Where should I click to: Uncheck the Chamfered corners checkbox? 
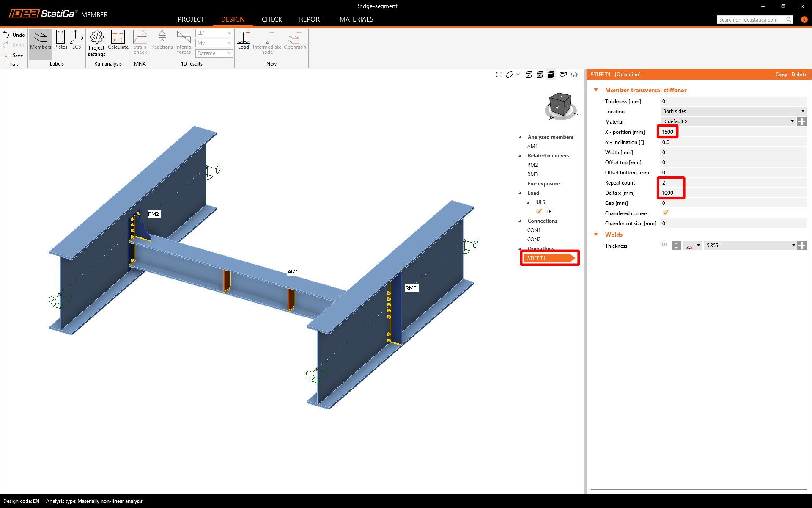click(x=666, y=213)
